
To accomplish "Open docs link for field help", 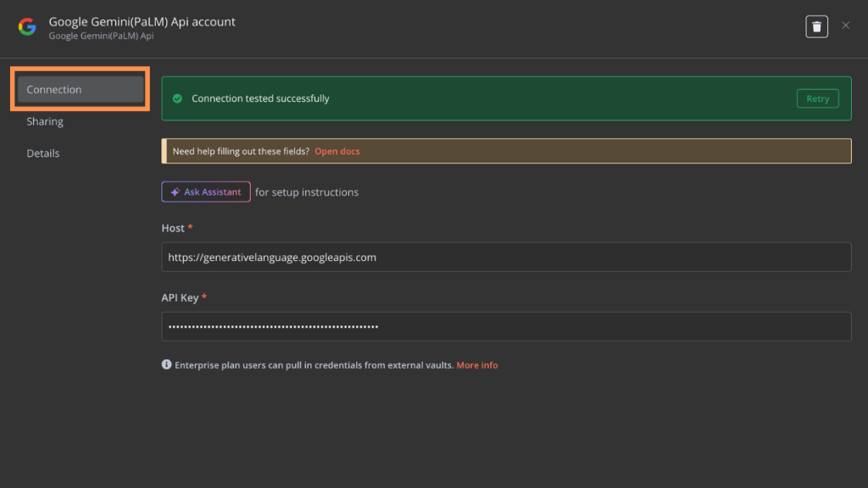I will [x=337, y=151].
